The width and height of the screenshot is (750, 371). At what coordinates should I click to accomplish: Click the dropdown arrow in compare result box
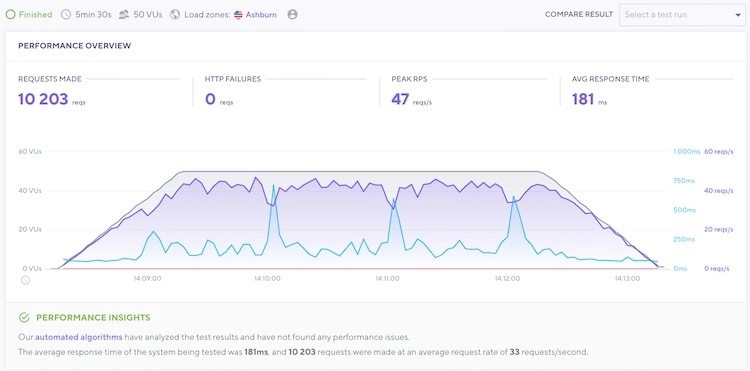point(738,15)
